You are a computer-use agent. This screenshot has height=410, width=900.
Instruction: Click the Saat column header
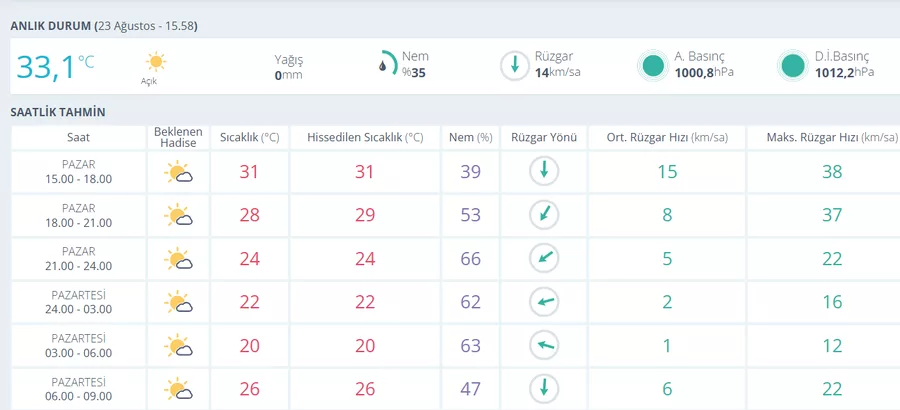tap(78, 138)
